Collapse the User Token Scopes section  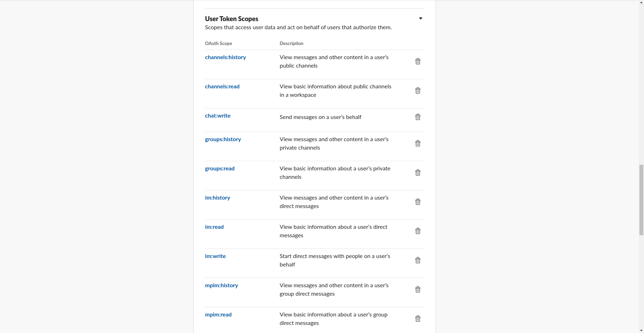click(420, 19)
